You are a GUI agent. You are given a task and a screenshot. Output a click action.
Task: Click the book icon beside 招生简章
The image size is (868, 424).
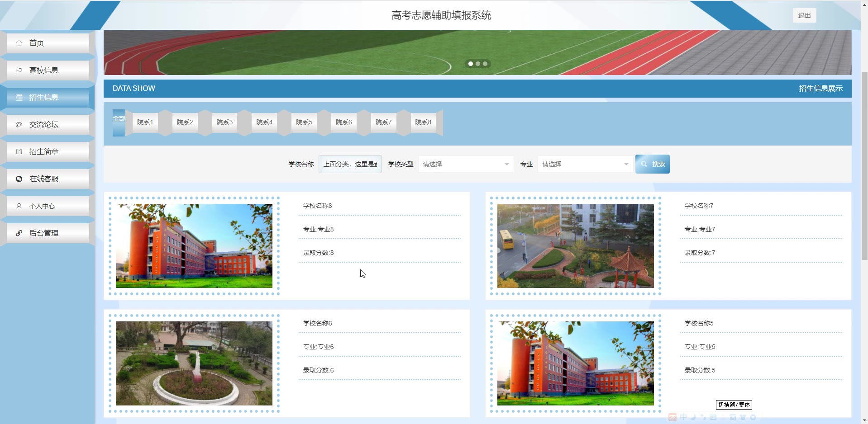[19, 152]
